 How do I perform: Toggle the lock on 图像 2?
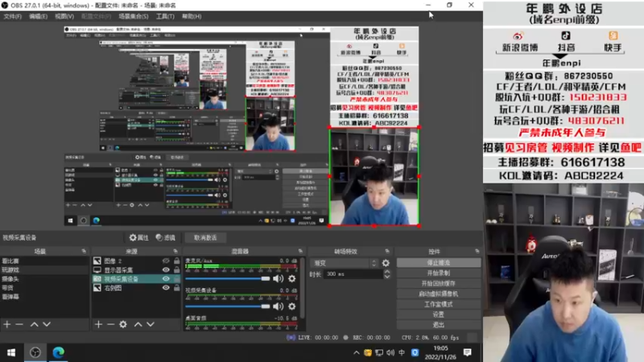point(176,261)
